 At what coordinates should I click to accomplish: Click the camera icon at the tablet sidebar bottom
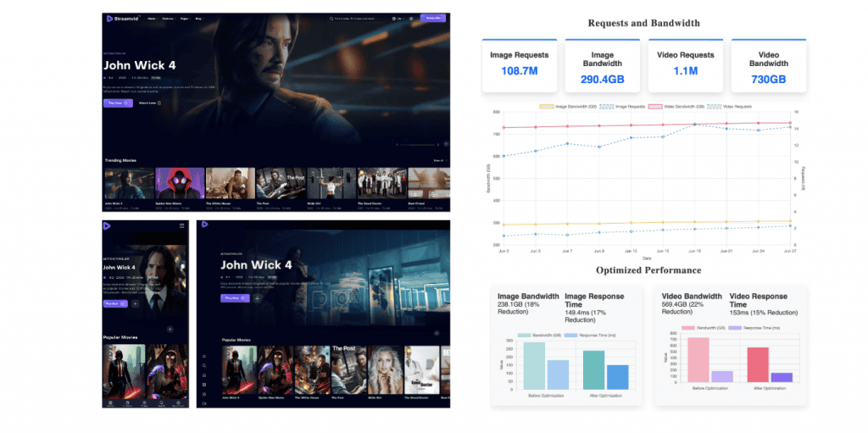[204, 403]
